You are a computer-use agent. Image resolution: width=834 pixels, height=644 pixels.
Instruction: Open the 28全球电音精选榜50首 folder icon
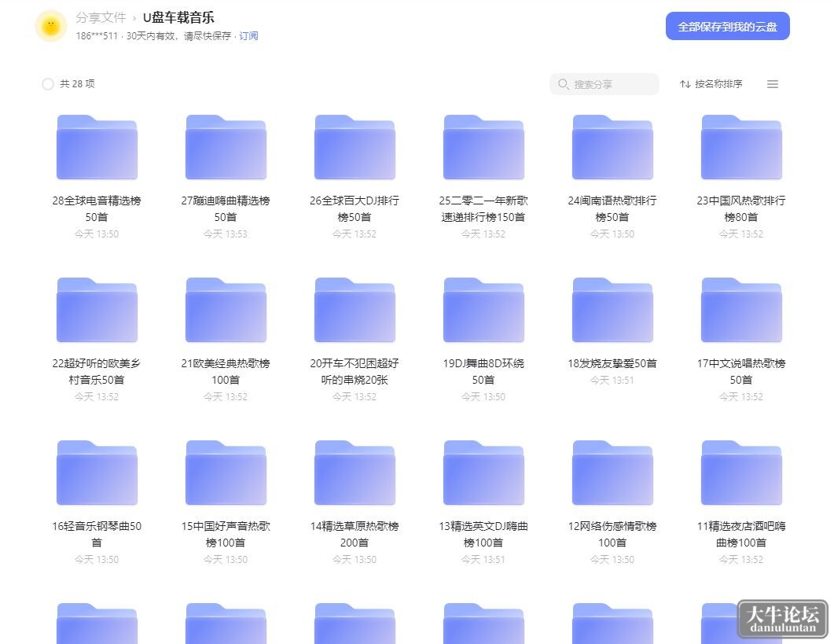[97, 147]
